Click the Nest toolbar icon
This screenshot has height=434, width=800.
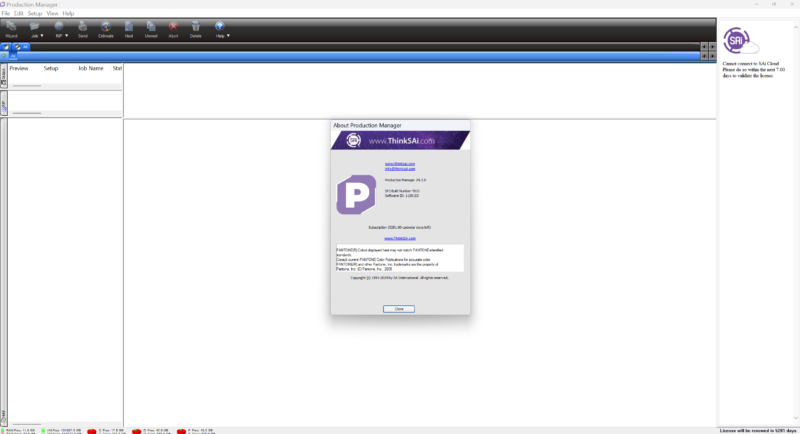129,27
